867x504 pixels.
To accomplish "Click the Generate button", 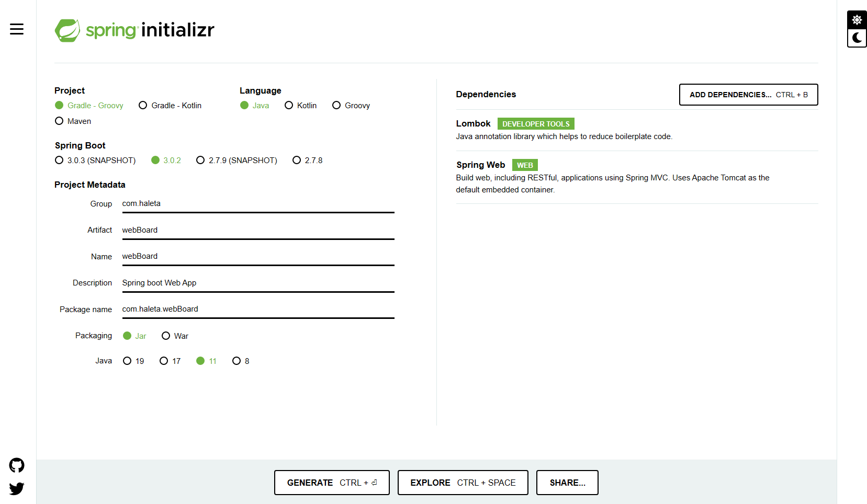I will [332, 483].
